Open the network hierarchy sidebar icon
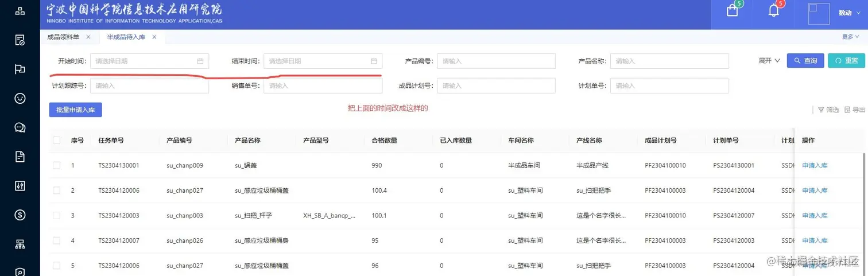868x276 pixels. 20,244
